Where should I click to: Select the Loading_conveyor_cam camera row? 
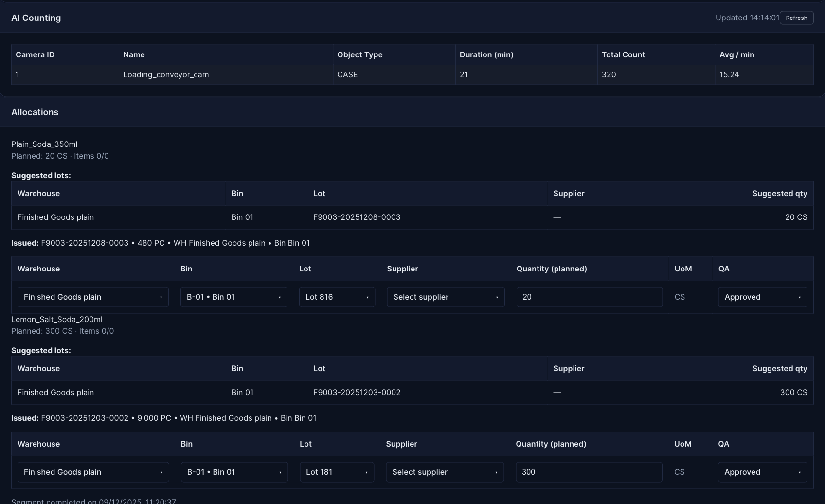165,75
